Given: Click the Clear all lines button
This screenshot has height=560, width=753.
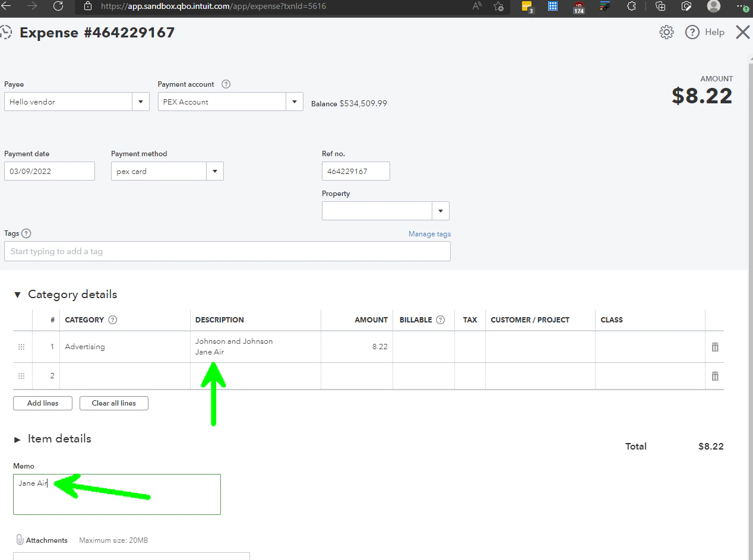Looking at the screenshot, I should coord(114,403).
